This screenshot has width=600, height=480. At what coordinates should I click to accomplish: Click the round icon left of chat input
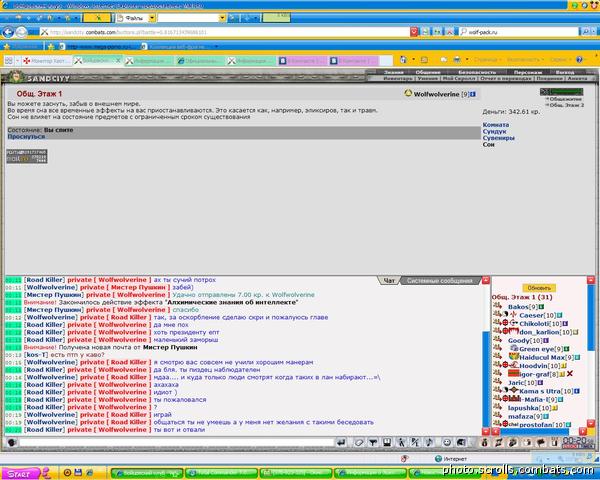click(12, 442)
